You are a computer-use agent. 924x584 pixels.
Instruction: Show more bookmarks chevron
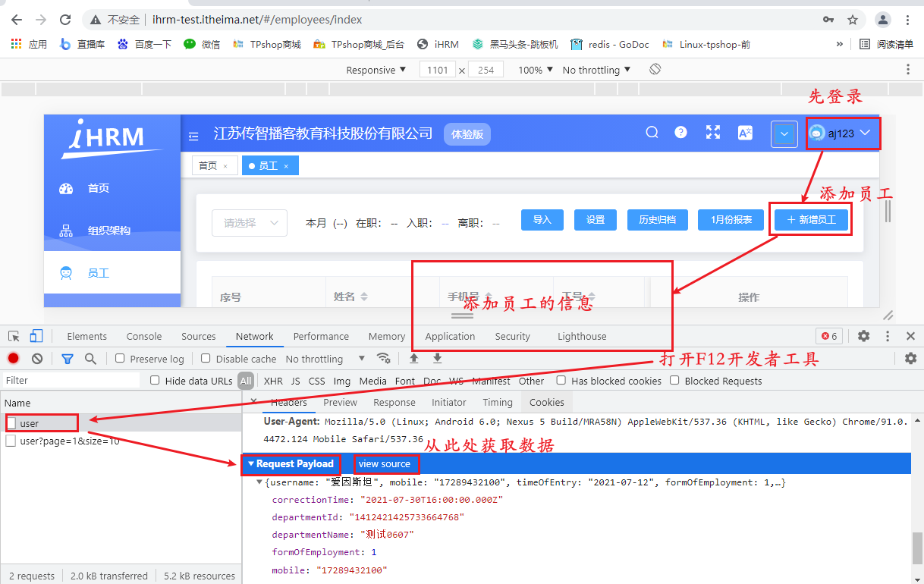[x=840, y=44]
